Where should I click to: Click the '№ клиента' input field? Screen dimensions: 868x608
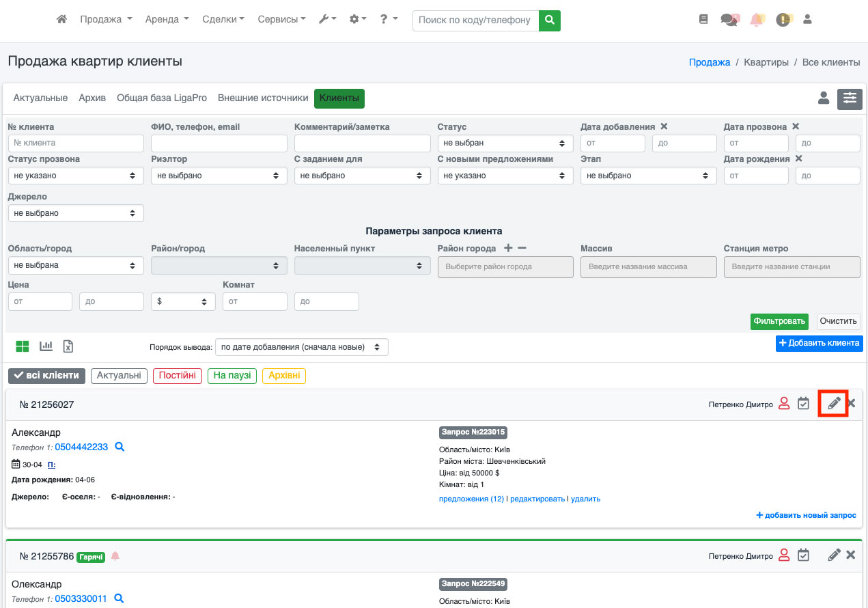[x=76, y=143]
